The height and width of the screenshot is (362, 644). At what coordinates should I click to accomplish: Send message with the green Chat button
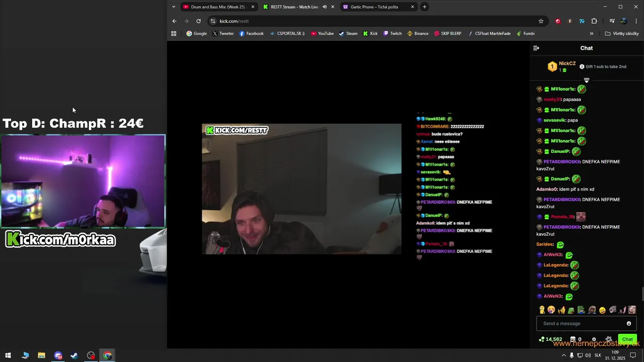point(627,339)
